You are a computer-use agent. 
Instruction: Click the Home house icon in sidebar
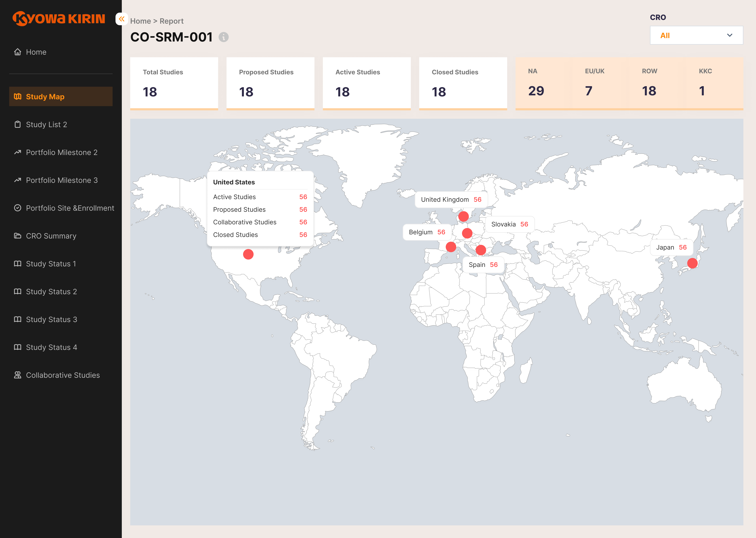pyautogui.click(x=18, y=52)
